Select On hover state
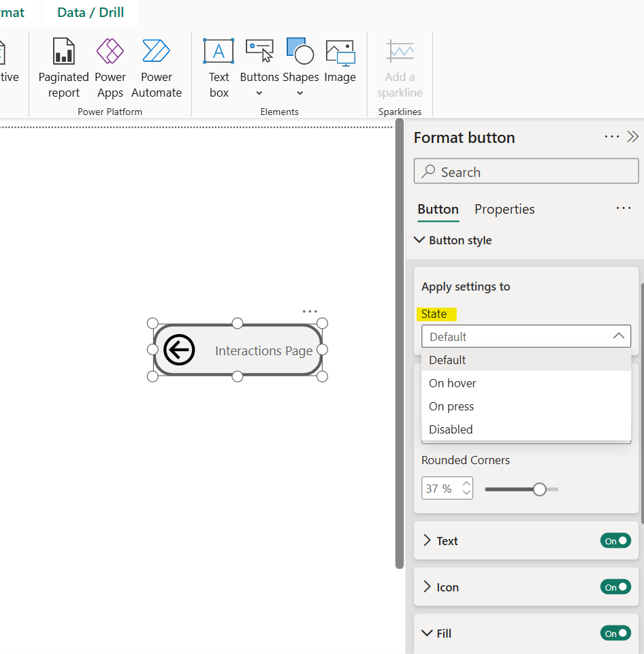644x654 pixels. [x=452, y=382]
